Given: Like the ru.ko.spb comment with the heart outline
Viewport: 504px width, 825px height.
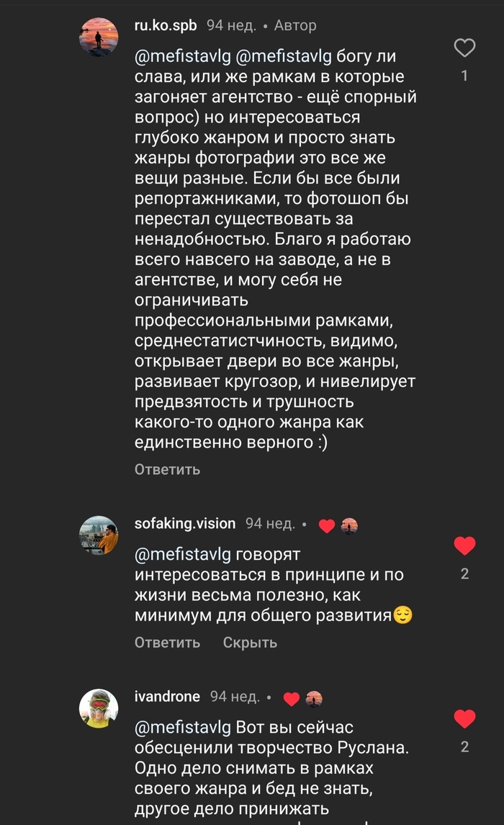Looking at the screenshot, I should pyautogui.click(x=464, y=48).
